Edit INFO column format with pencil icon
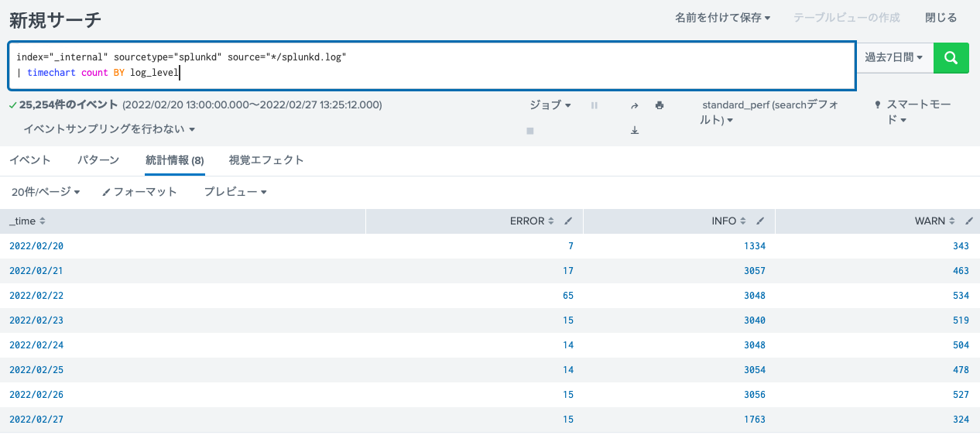Screen dimensions: 980x442 760,221
